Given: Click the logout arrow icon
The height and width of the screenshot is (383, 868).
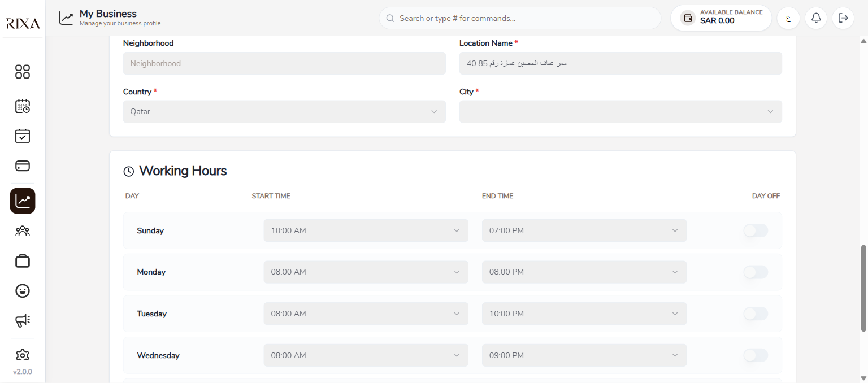Looking at the screenshot, I should pos(844,18).
